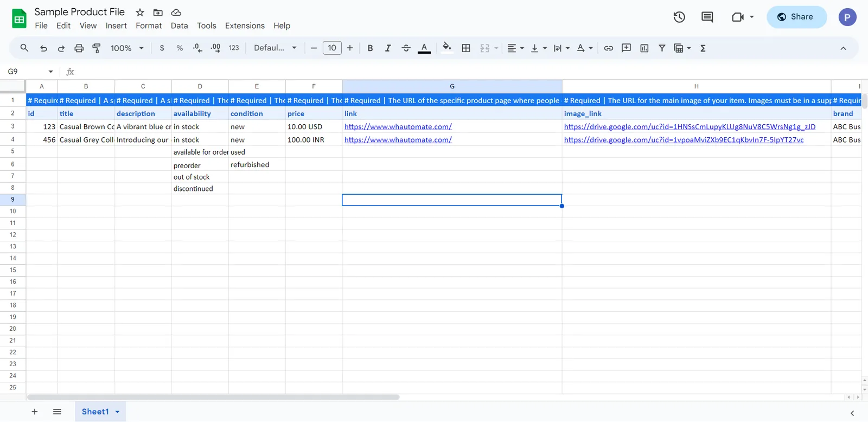Insert a chart
868x422 pixels.
644,48
